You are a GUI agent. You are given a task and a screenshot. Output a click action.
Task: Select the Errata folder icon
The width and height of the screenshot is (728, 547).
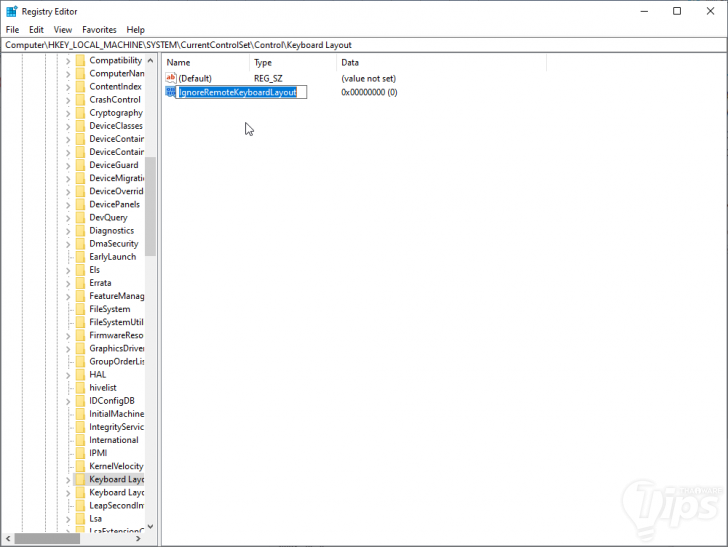pyautogui.click(x=81, y=283)
